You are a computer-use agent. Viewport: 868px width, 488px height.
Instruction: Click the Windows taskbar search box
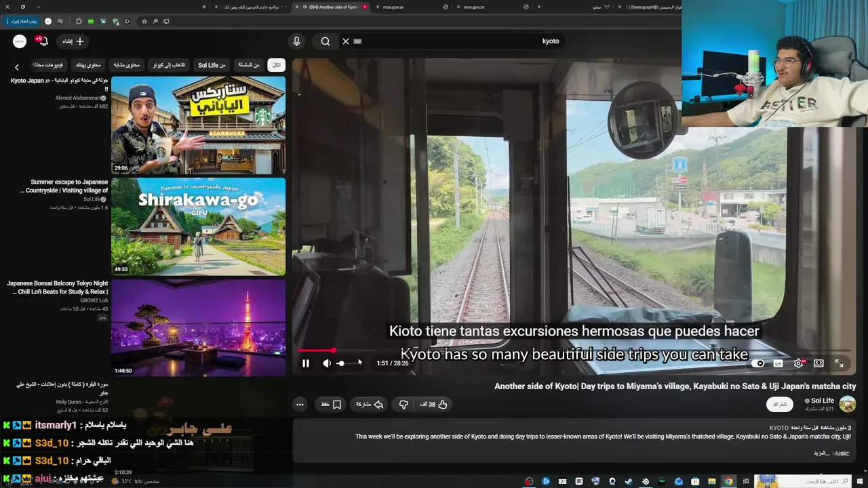click(x=804, y=482)
